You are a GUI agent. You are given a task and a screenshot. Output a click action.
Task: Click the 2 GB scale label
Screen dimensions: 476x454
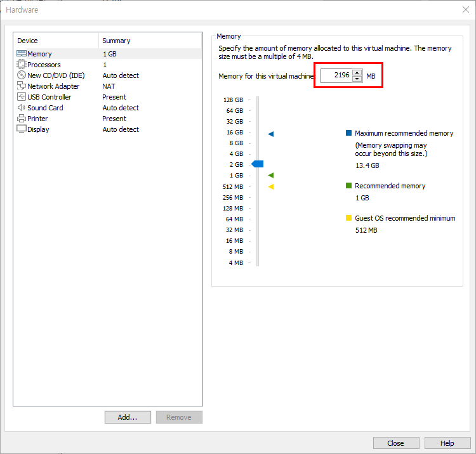236,164
